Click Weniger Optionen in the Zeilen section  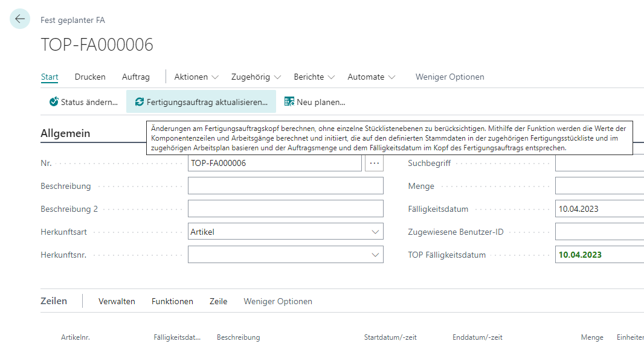pyautogui.click(x=278, y=301)
